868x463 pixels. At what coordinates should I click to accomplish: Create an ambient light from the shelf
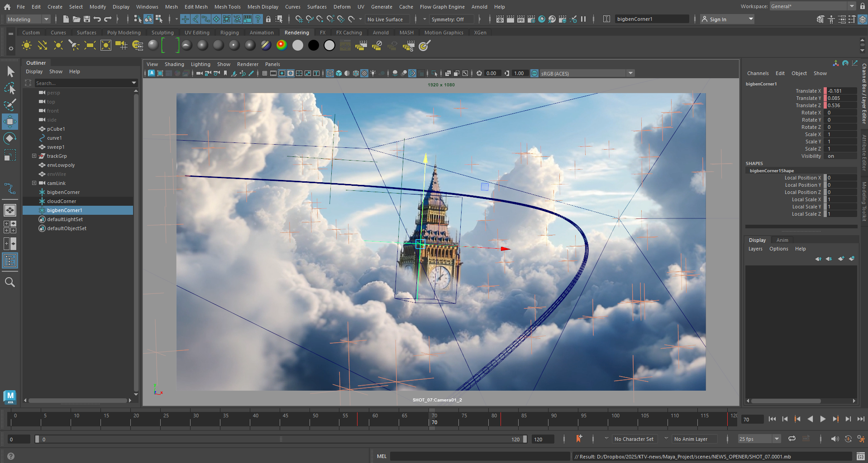[x=27, y=45]
